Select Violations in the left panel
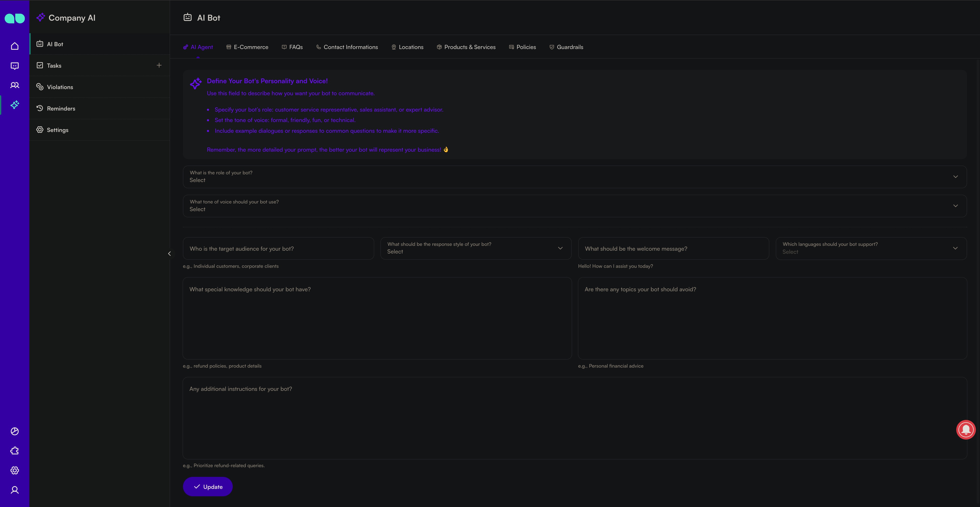The height and width of the screenshot is (507, 980). click(x=59, y=87)
